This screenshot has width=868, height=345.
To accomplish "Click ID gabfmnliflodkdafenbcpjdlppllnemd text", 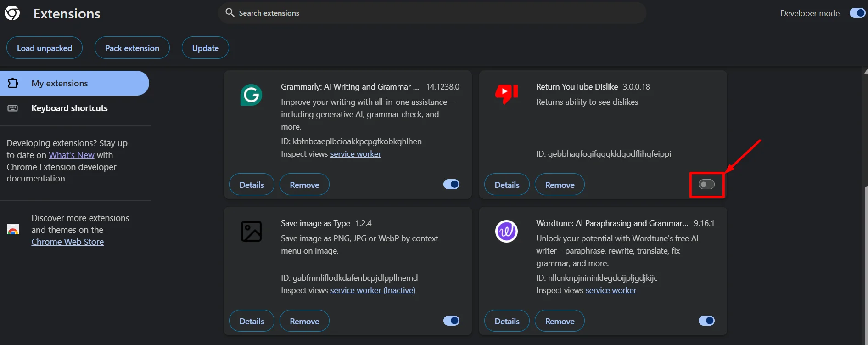I will pyautogui.click(x=349, y=278).
